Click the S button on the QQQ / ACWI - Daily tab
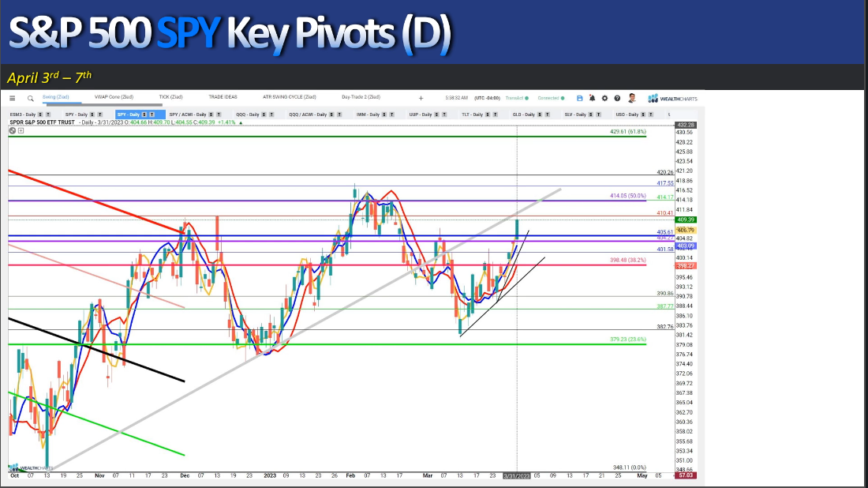Viewport: 868px width, 488px height. click(x=331, y=114)
